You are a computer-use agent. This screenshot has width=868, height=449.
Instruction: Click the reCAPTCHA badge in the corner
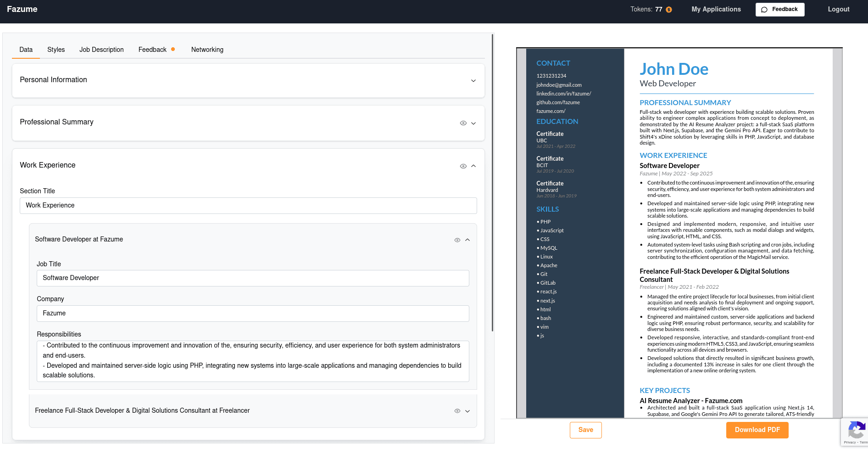click(856, 432)
